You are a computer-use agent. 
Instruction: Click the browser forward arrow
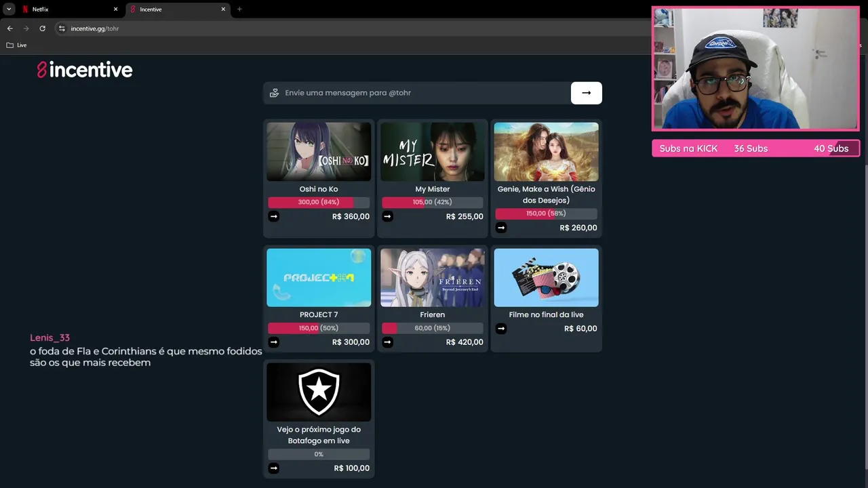[x=26, y=28]
